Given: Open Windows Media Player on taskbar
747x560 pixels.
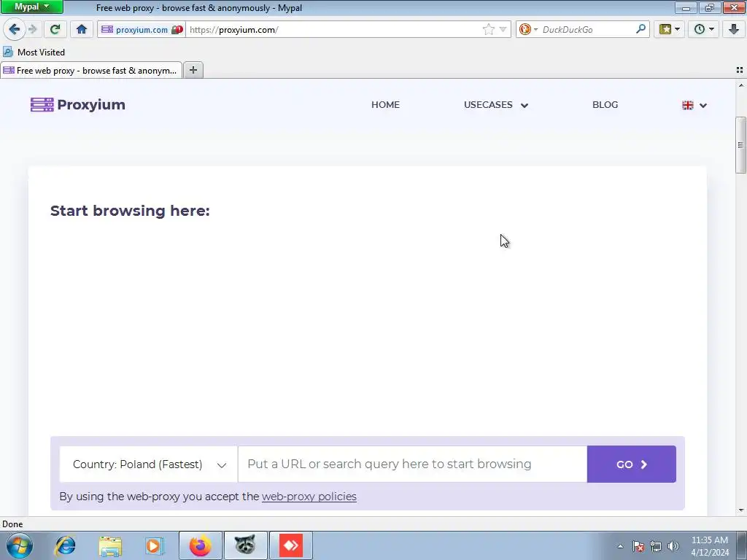Looking at the screenshot, I should [154, 545].
